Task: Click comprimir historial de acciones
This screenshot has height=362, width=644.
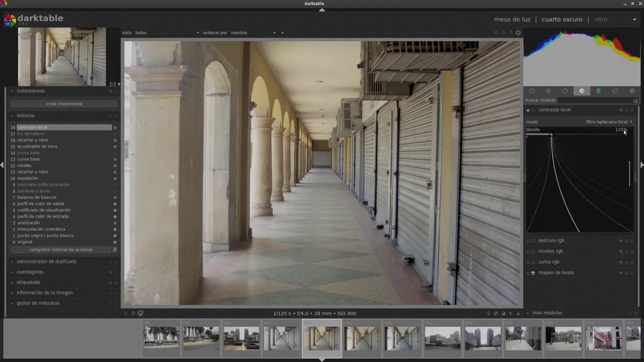Action: pos(61,249)
